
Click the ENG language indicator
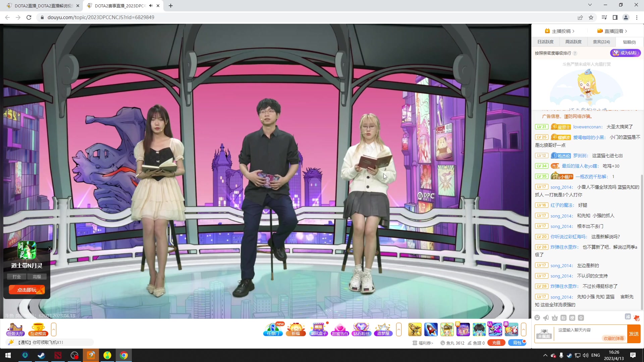(x=596, y=355)
